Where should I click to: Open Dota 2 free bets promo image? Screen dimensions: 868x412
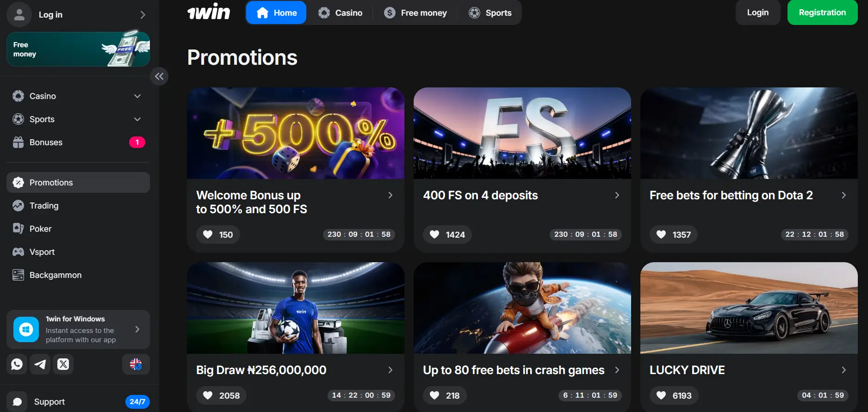(749, 133)
